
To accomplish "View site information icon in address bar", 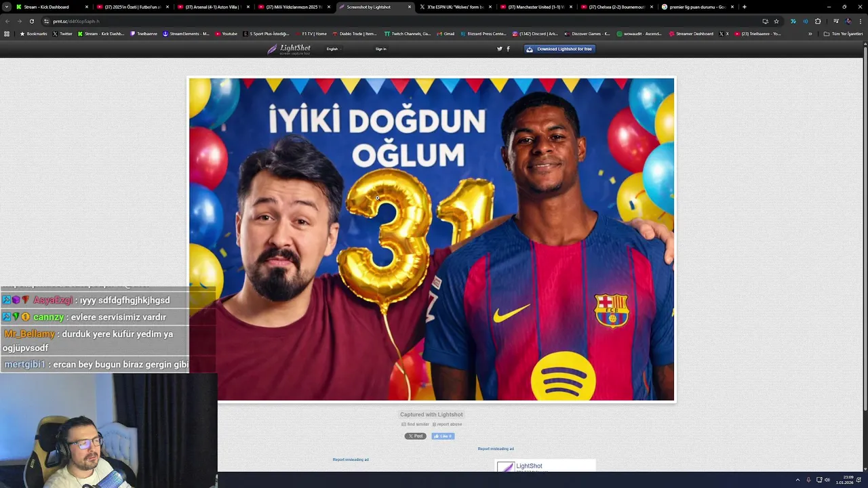I will 46,21.
